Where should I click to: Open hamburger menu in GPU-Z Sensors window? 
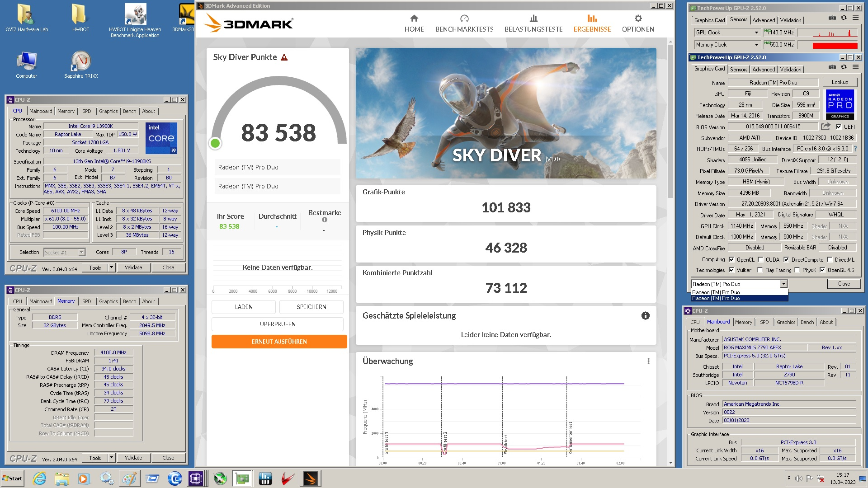pyautogui.click(x=855, y=18)
